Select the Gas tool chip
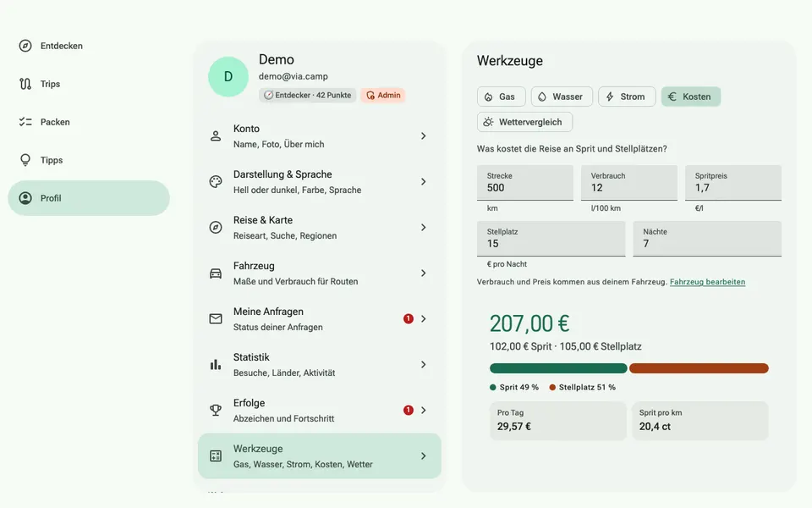 pyautogui.click(x=501, y=97)
